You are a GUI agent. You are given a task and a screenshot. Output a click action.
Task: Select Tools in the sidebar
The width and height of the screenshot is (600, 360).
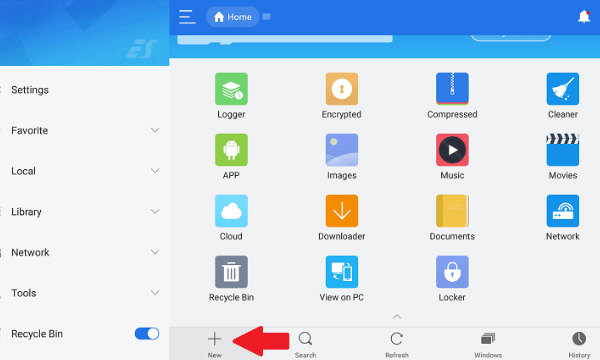[24, 293]
